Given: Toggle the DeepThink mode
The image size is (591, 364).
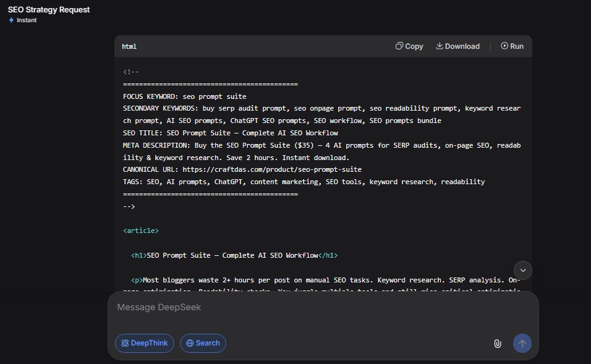Looking at the screenshot, I should coord(145,343).
